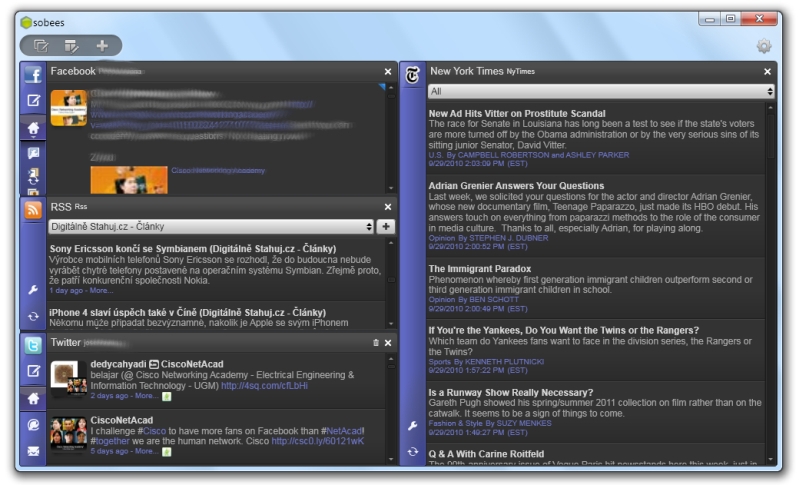
Task: Click the Twitter bird icon
Action: 33,345
